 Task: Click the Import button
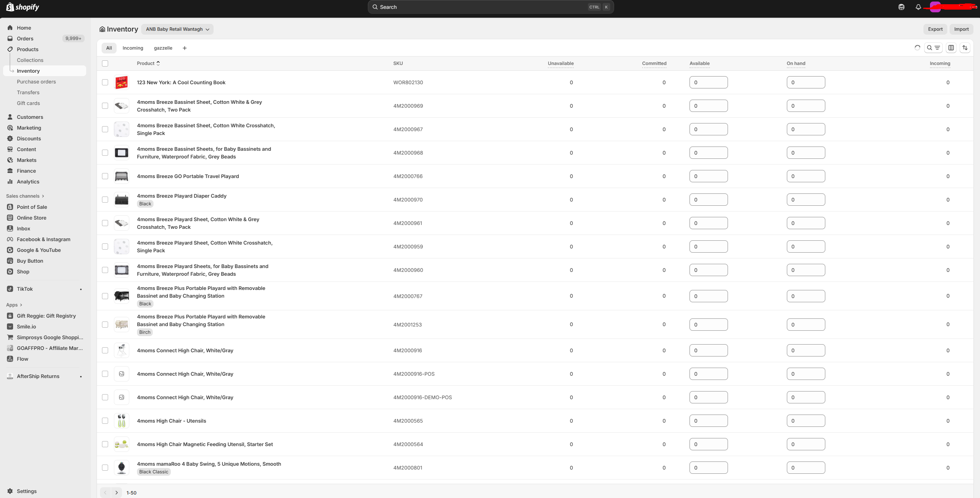click(961, 29)
